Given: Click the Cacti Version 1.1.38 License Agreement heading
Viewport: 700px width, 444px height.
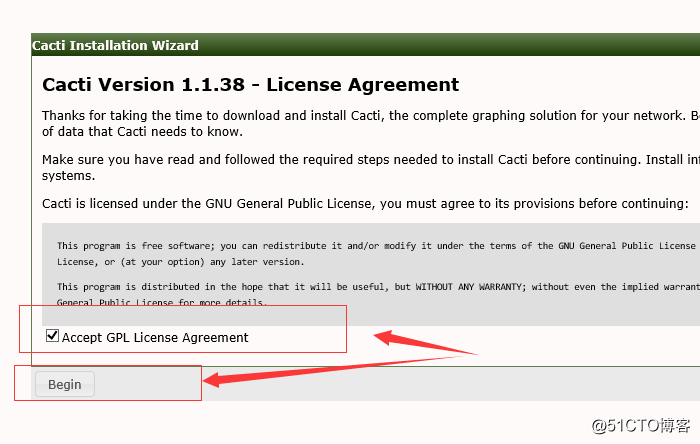Looking at the screenshot, I should (250, 85).
